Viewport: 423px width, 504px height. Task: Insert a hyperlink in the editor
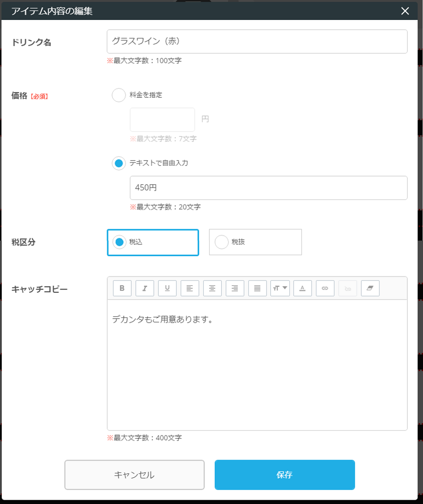325,288
